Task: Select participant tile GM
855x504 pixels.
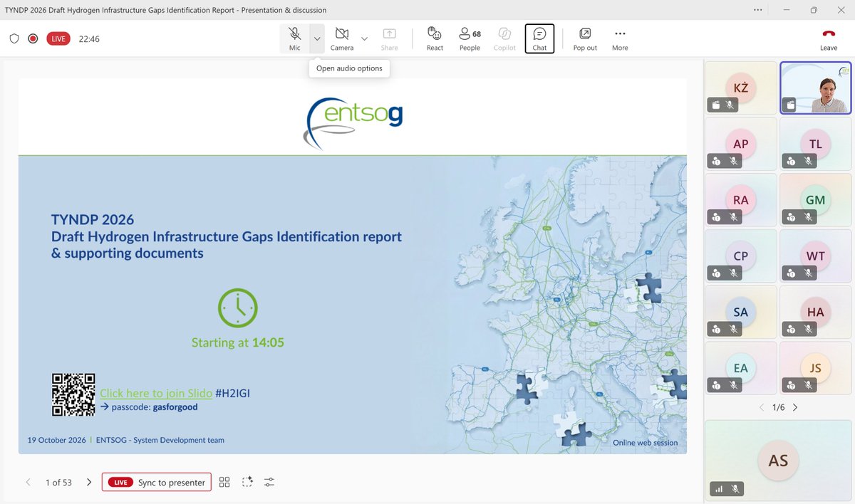Action: click(815, 200)
